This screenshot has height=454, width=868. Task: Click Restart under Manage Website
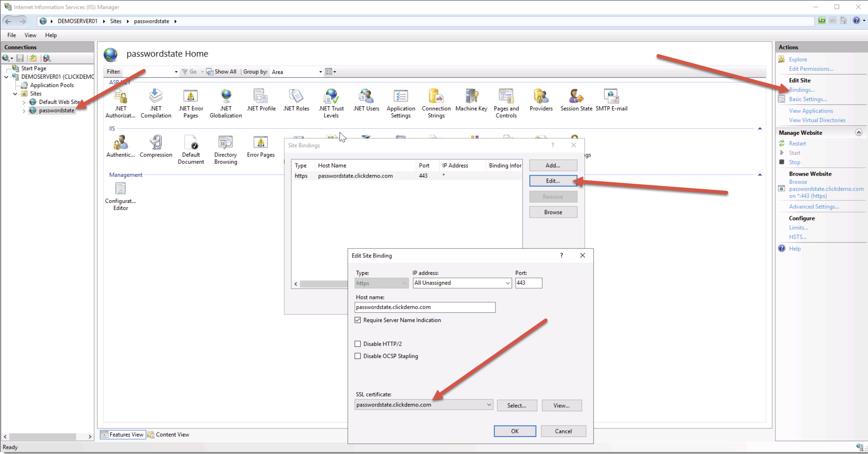coord(797,144)
